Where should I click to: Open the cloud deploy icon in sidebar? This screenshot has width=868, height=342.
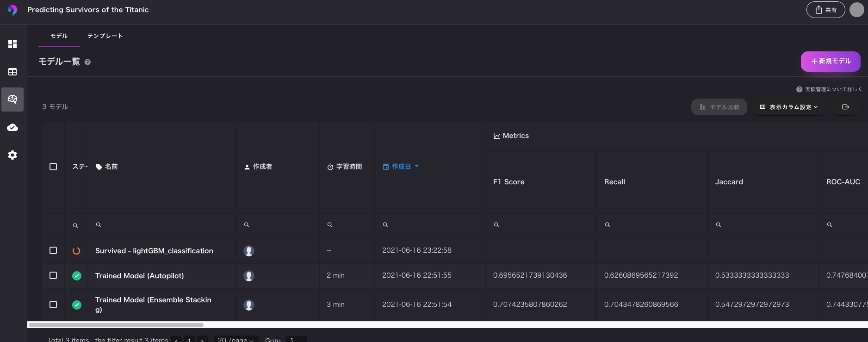tap(12, 127)
